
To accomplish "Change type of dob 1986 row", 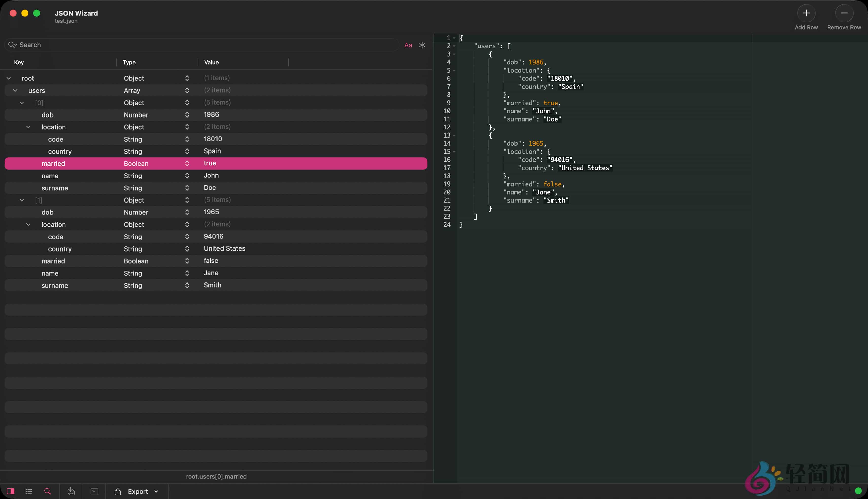I will 187,115.
